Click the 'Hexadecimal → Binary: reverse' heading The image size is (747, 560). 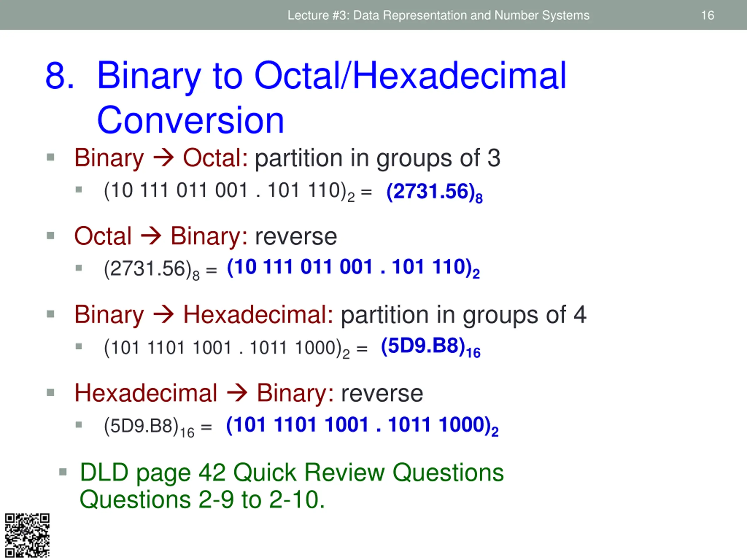(x=249, y=393)
